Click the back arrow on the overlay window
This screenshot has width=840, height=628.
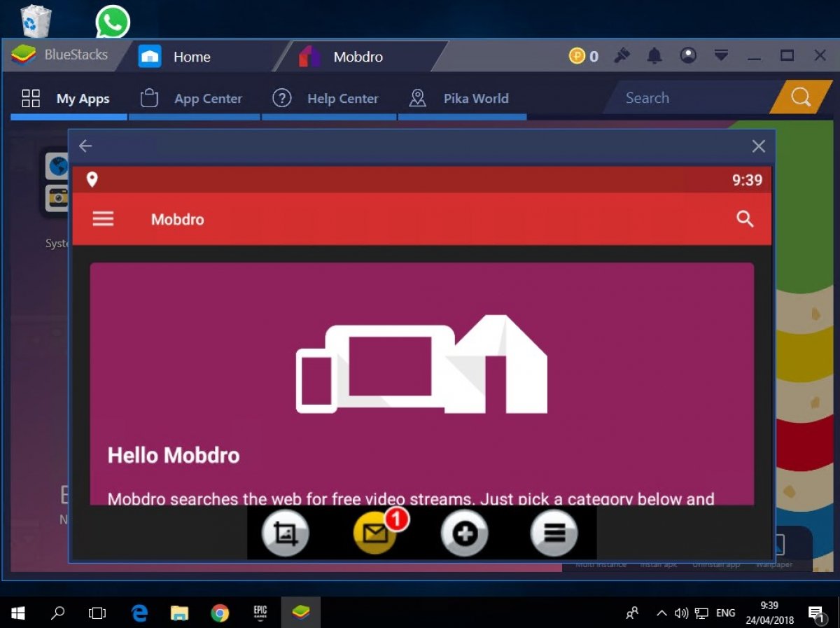(85, 146)
